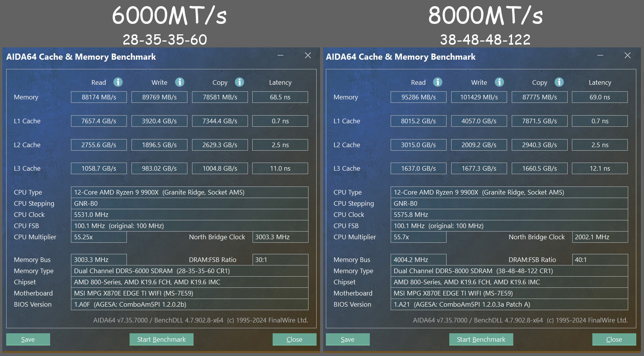Select Memory write value 101429 MB/s

(x=479, y=97)
